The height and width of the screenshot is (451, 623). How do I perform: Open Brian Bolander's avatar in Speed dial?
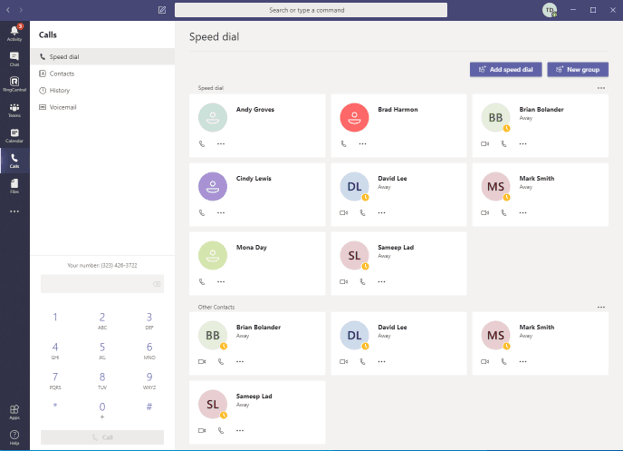[x=495, y=118]
